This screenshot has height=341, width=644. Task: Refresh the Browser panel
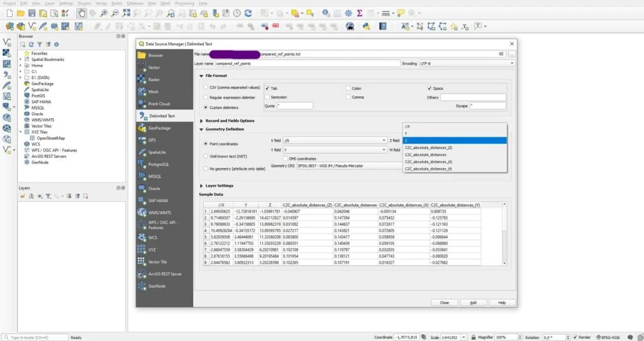31,45
